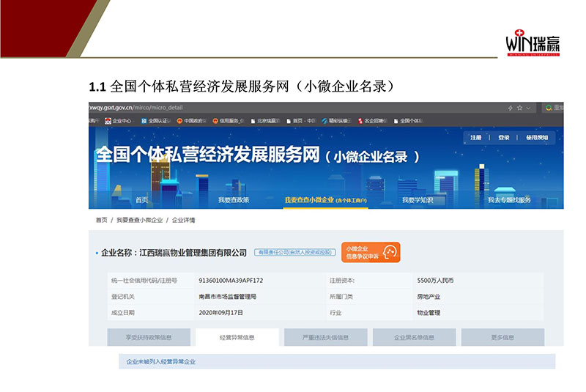Click the 成立日期 label
The height and width of the screenshot is (392, 586).
pos(123,312)
